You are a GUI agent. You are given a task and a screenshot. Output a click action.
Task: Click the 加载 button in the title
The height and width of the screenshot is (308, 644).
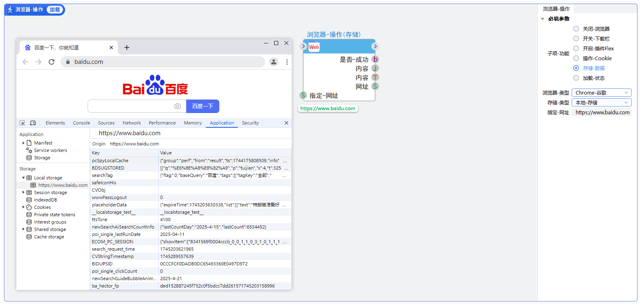pyautogui.click(x=55, y=9)
